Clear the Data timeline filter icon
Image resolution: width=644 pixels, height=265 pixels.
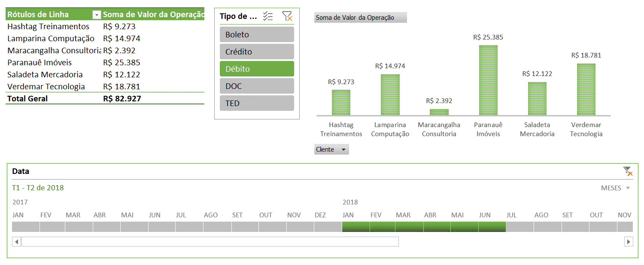tap(628, 171)
